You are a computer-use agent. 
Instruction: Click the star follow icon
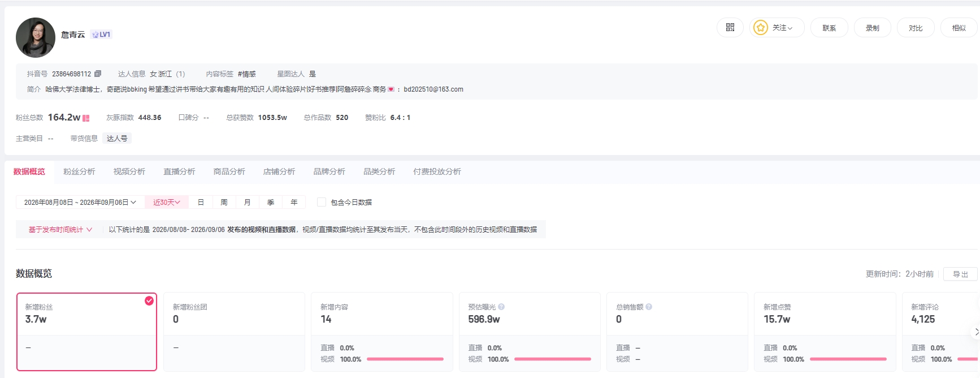[761, 27]
